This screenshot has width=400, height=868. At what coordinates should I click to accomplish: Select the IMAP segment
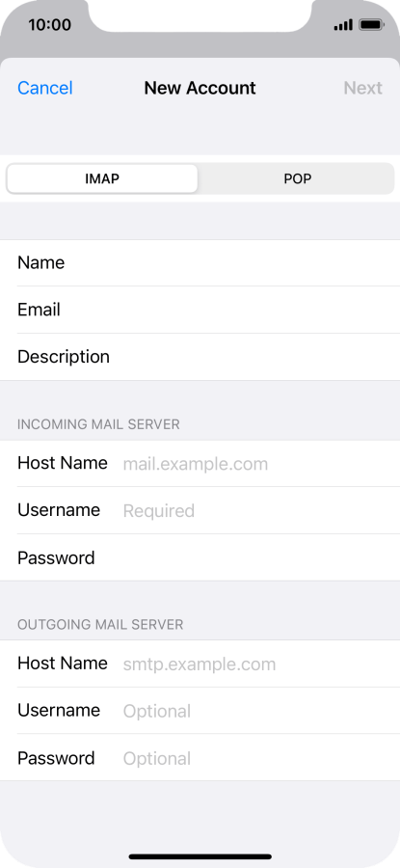click(x=102, y=178)
